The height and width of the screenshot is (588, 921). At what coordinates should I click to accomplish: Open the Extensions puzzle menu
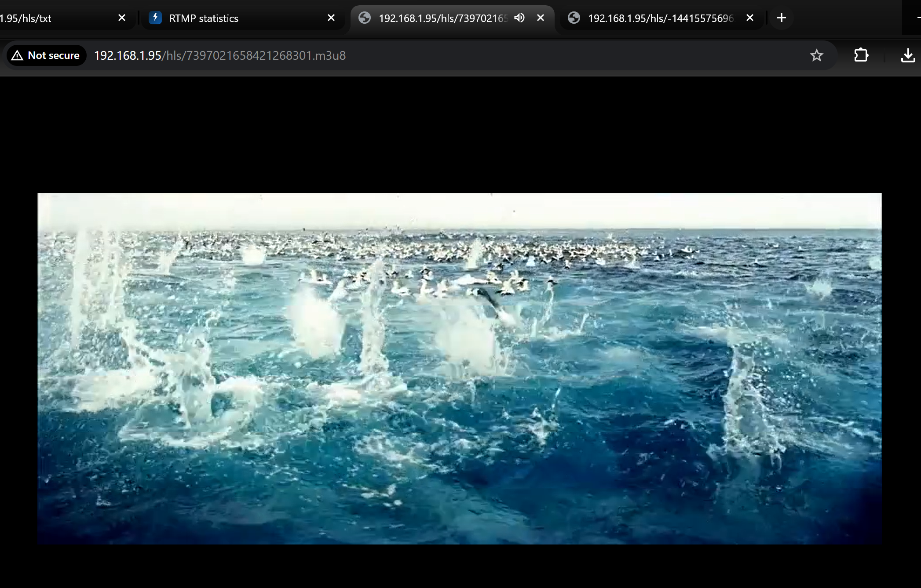[861, 55]
